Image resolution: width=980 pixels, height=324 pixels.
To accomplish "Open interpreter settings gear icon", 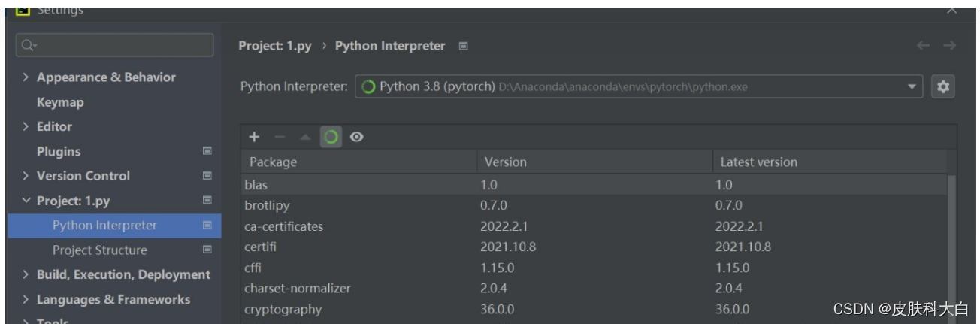I will click(942, 87).
